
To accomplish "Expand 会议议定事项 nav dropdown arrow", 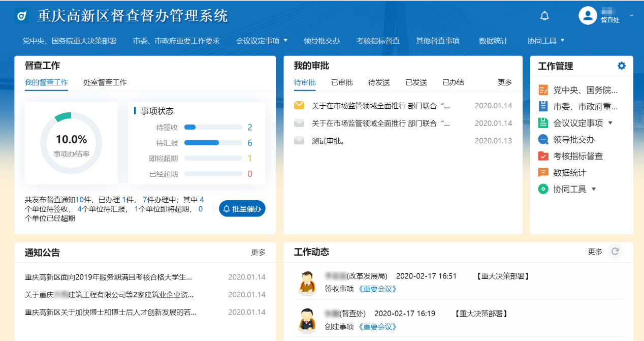I will point(285,40).
